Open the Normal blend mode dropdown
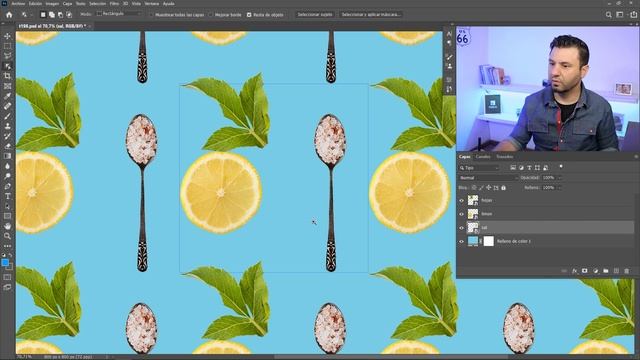This screenshot has width=640, height=360. (488, 178)
